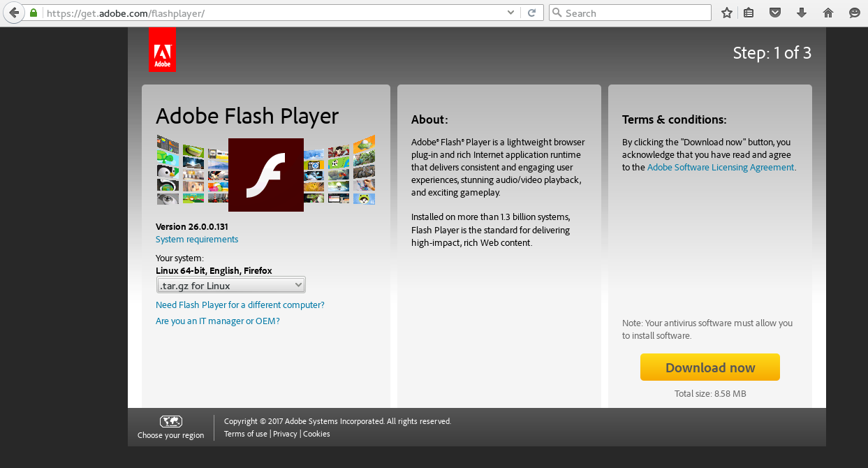Open the Terms of use footer link
This screenshot has width=868, height=468.
point(246,434)
